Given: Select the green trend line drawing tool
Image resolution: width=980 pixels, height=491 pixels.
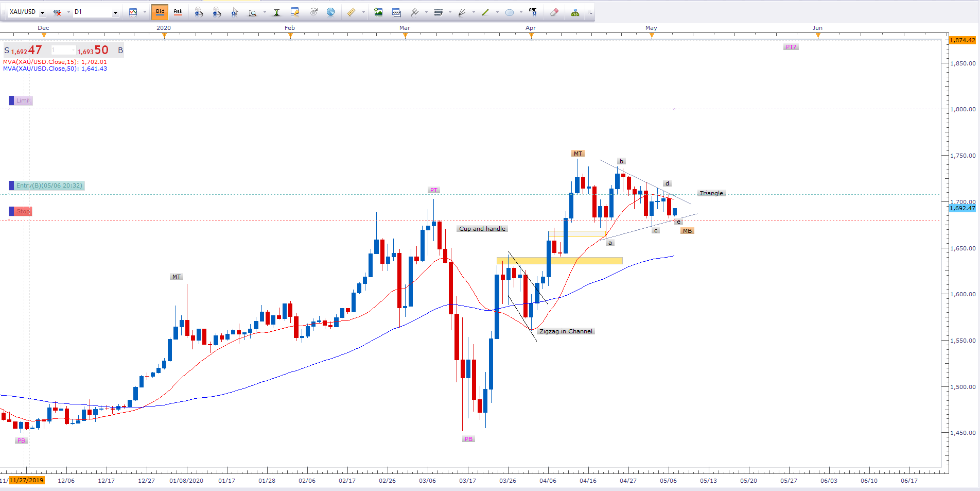Looking at the screenshot, I should click(x=485, y=12).
